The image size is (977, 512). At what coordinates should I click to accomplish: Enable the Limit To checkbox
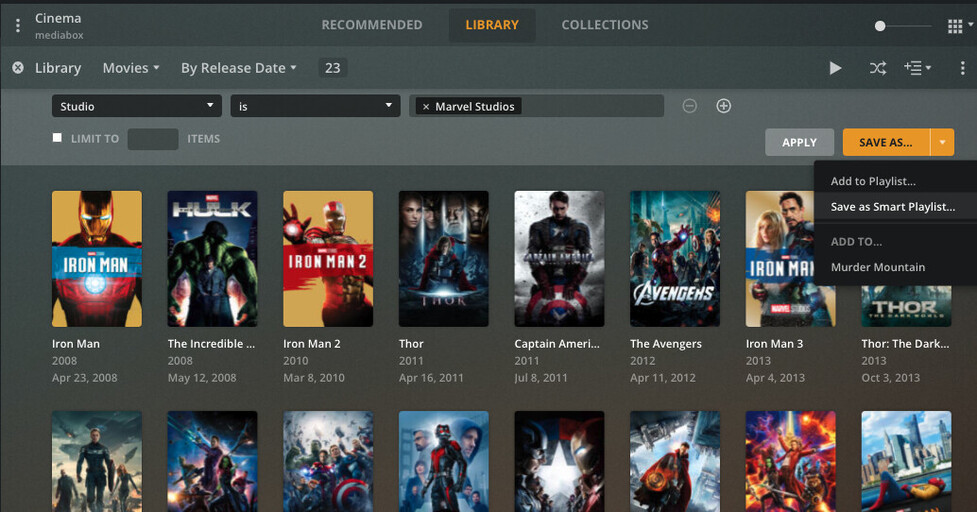point(57,138)
